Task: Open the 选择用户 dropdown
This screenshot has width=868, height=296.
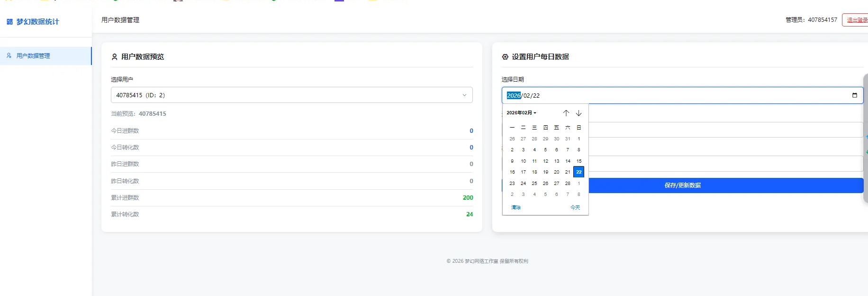Action: [x=291, y=95]
